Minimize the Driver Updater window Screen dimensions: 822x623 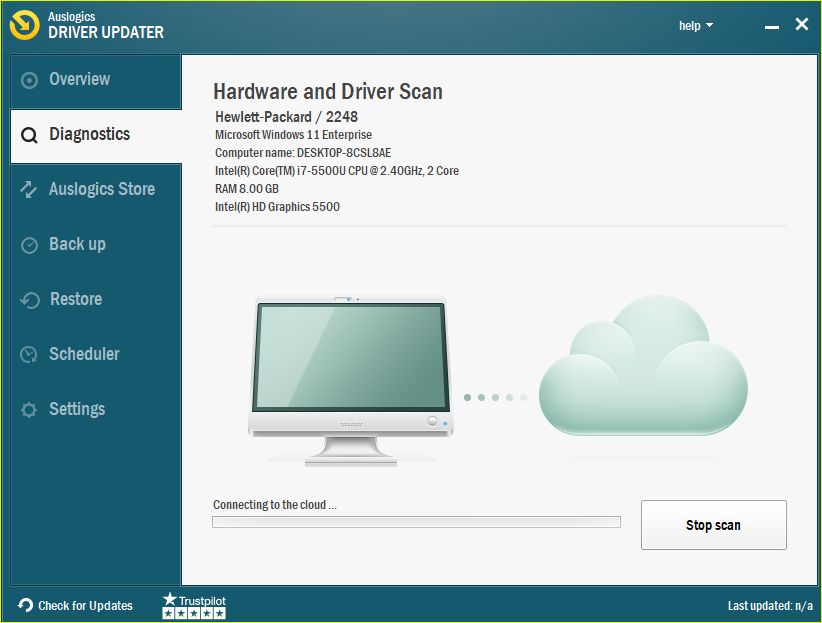772,27
